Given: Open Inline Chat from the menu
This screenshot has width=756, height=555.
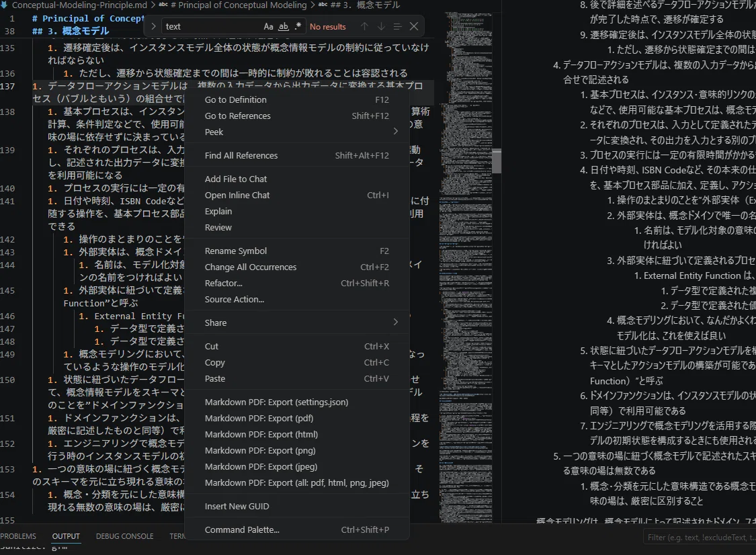Looking at the screenshot, I should [x=297, y=196].
